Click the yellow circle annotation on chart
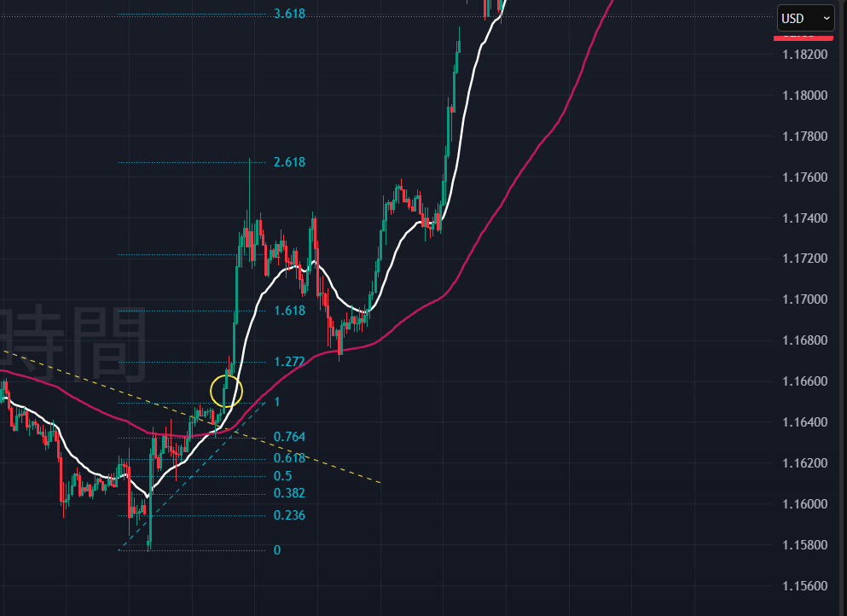This screenshot has width=847, height=616. click(226, 392)
